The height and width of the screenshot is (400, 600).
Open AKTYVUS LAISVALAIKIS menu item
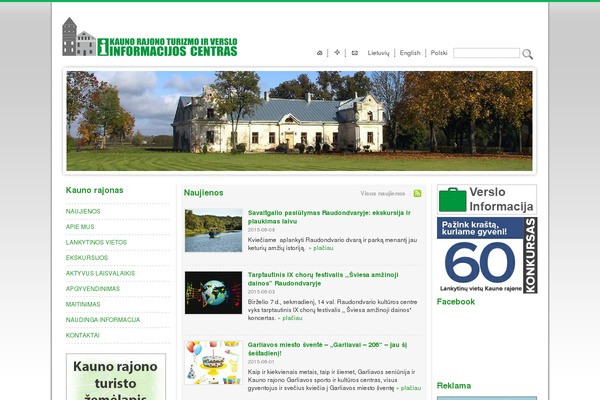pyautogui.click(x=100, y=273)
